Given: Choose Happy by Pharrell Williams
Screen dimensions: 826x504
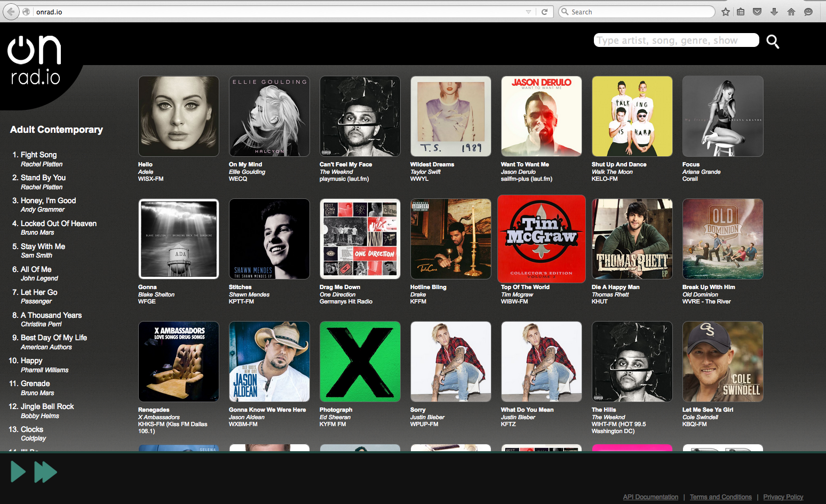Looking at the screenshot, I should coord(31,361).
